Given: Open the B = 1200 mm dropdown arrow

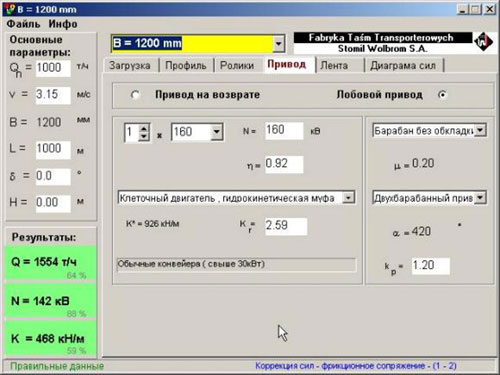Looking at the screenshot, I should coord(278,44).
